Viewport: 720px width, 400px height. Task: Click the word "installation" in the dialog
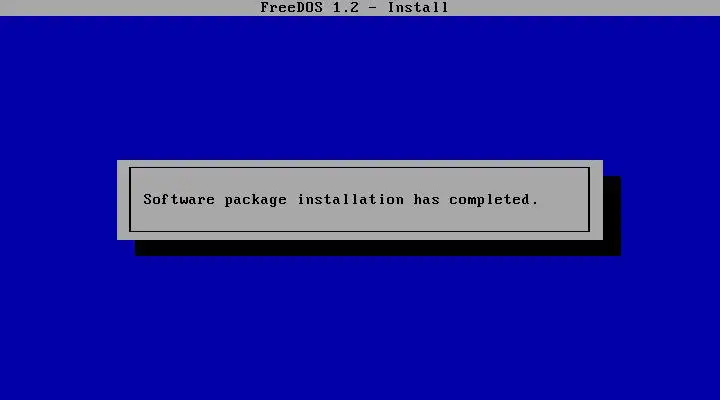tap(350, 199)
